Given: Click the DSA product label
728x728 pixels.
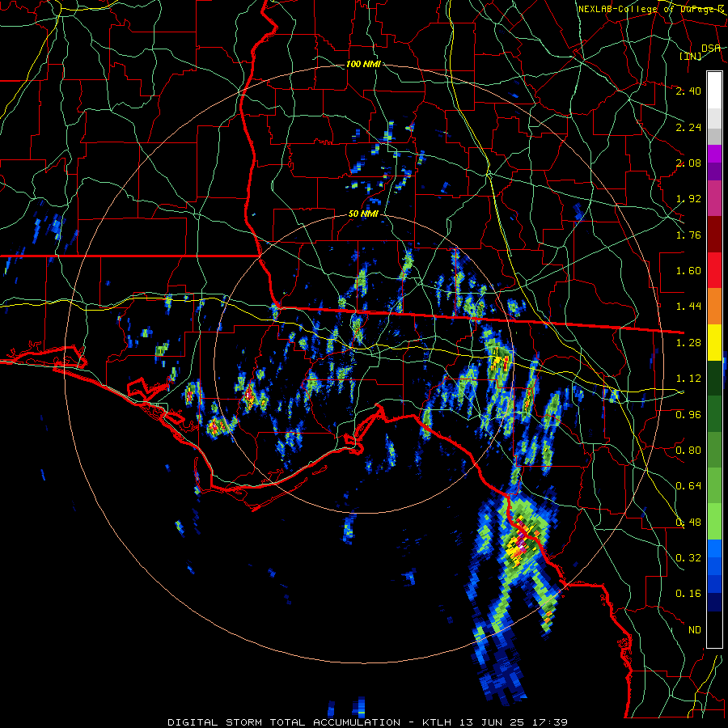Looking at the screenshot, I should [711, 48].
